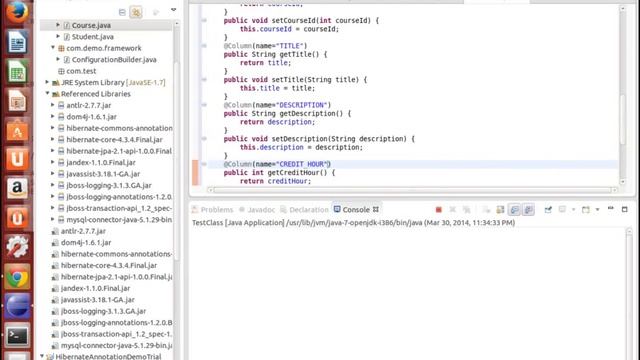Click the Course.java file icon
This screenshot has height=360, width=640.
point(67,25)
